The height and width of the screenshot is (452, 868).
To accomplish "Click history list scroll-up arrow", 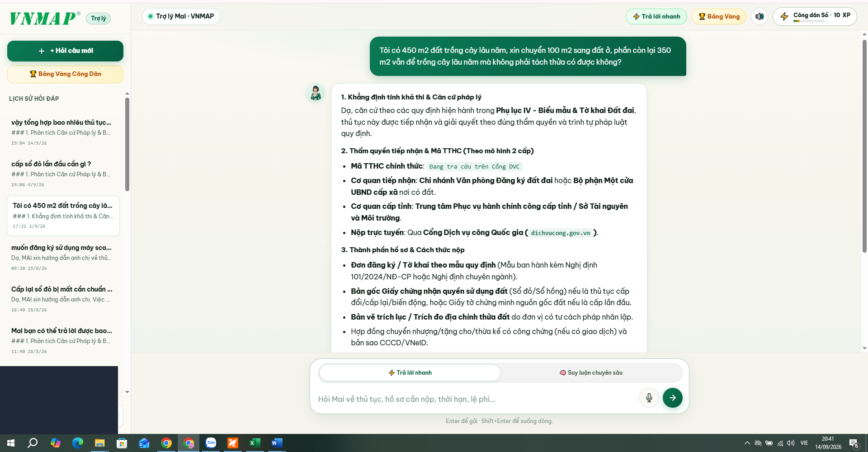I will [x=127, y=94].
